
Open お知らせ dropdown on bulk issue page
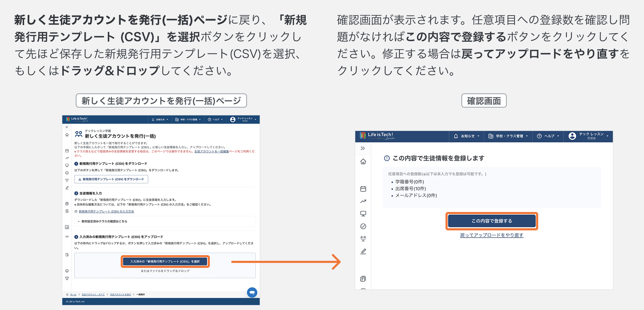tap(160, 120)
